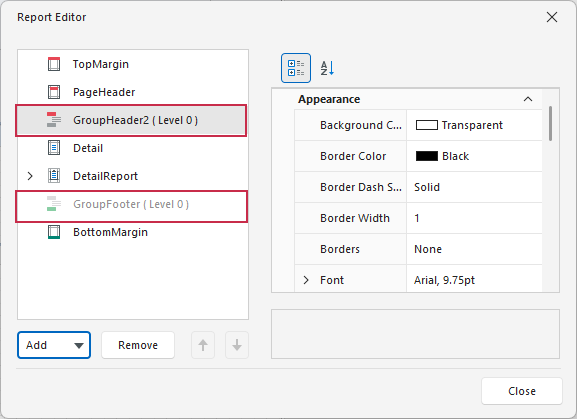This screenshot has width=577, height=419.
Task: Switch to categorized property view
Action: pyautogui.click(x=296, y=68)
